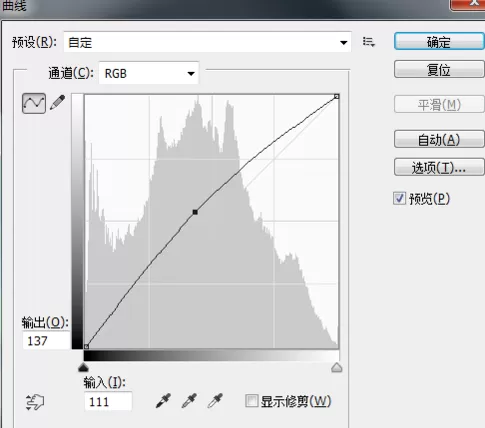Toggle the 预览(P) preview checkbox
Image resolution: width=485 pixels, height=428 pixels.
coord(399,198)
